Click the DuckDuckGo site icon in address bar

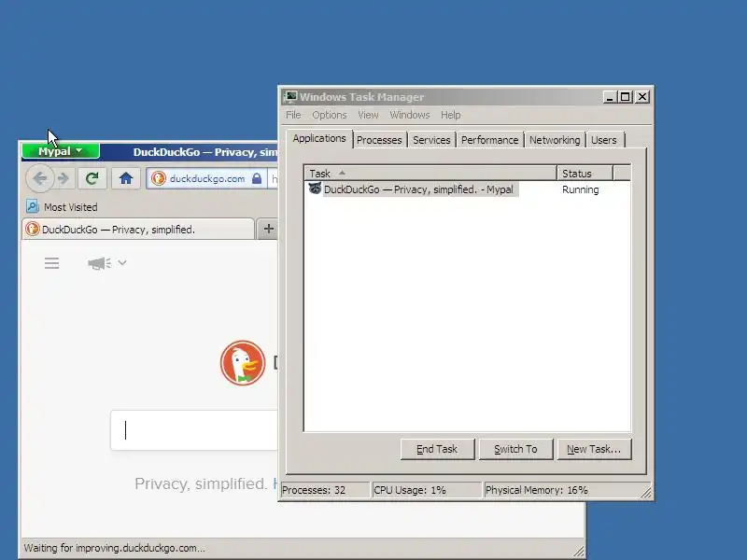pos(158,178)
